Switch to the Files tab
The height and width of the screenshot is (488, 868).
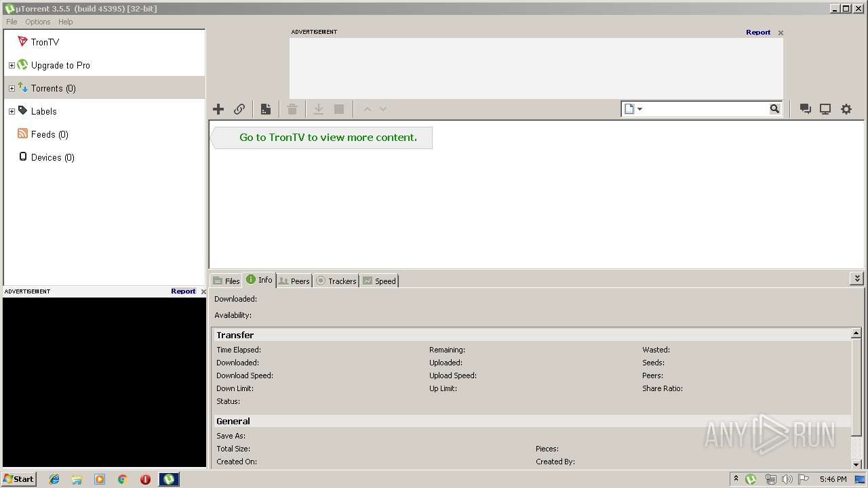[x=226, y=281]
